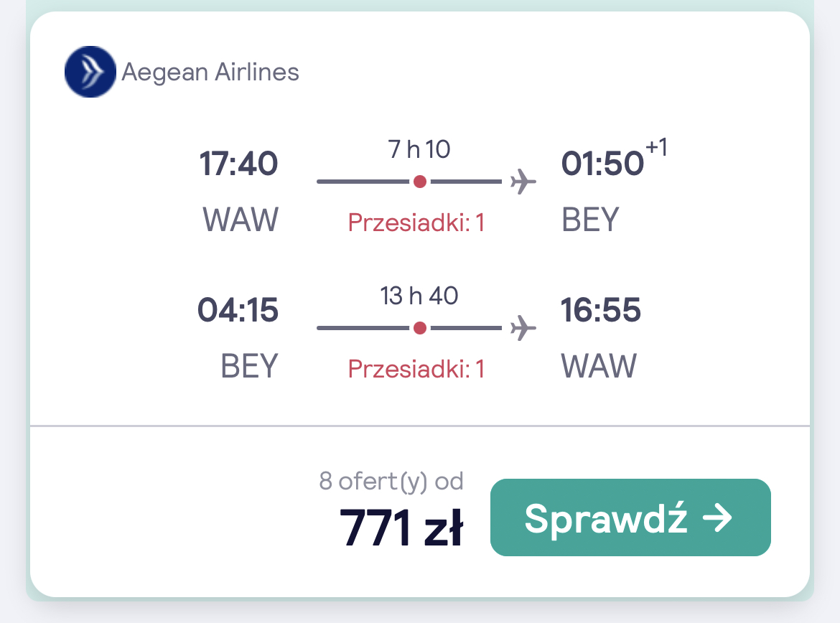Click the Aegean Airlines carrier name
This screenshot has height=623, width=840.
coord(210,72)
